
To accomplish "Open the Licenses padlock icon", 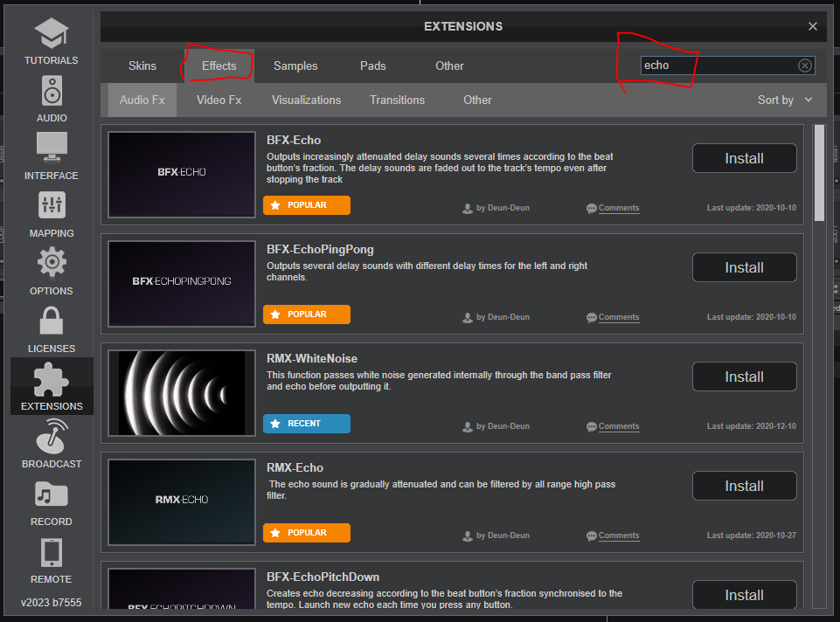I will click(52, 320).
